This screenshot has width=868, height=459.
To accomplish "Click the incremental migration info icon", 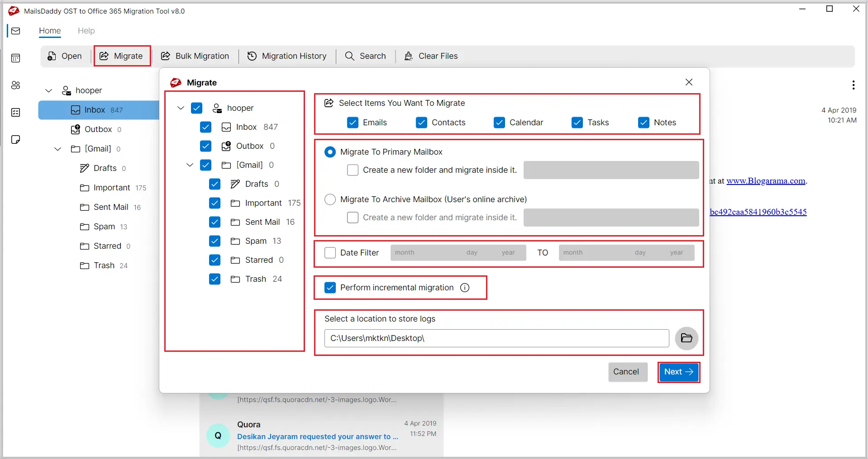I will (465, 288).
